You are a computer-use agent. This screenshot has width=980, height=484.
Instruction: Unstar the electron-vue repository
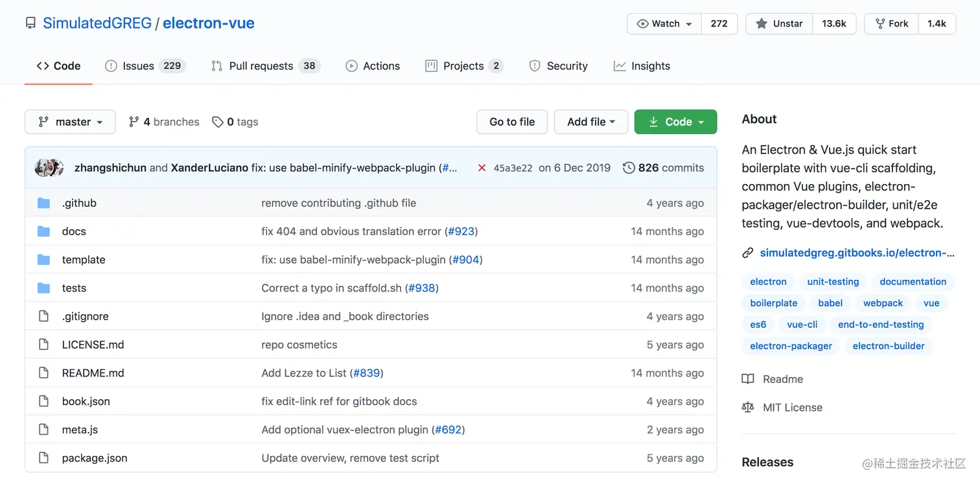(778, 24)
